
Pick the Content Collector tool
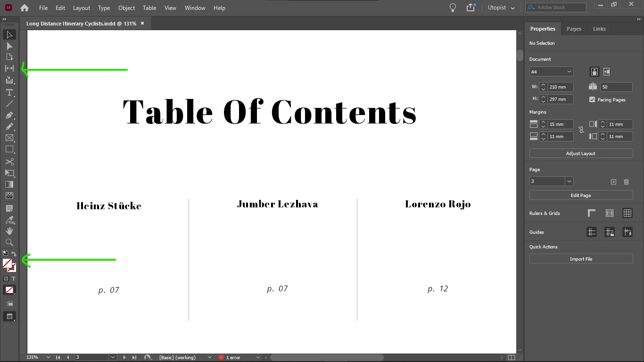tap(9, 80)
